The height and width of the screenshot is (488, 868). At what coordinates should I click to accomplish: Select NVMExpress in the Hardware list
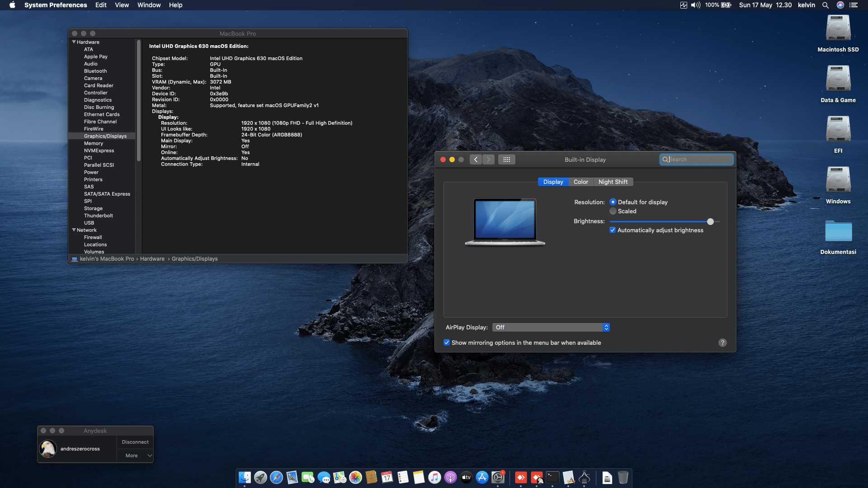coord(99,150)
